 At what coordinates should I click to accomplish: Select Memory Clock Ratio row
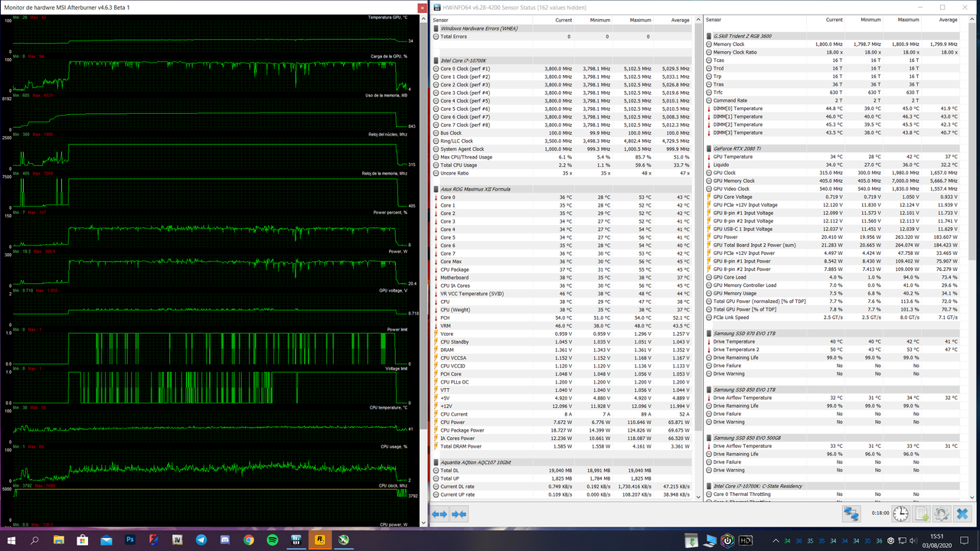point(832,52)
